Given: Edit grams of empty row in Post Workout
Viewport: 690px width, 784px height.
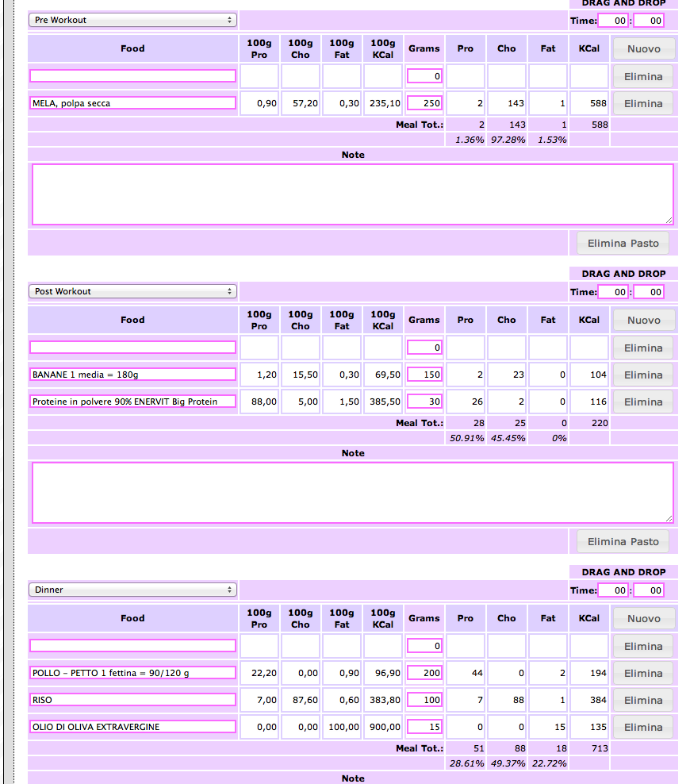Looking at the screenshot, I should (424, 348).
